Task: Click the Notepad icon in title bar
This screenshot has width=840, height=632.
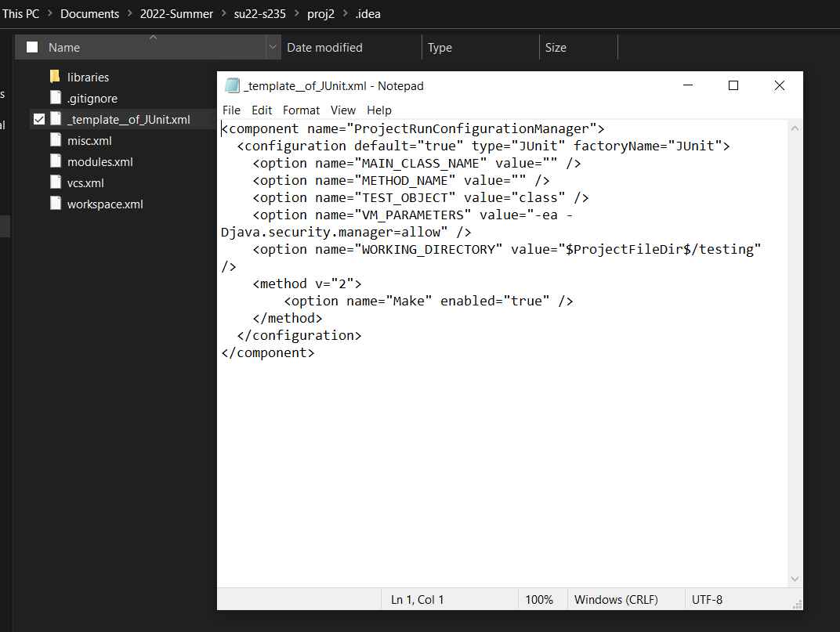Action: pyautogui.click(x=232, y=86)
